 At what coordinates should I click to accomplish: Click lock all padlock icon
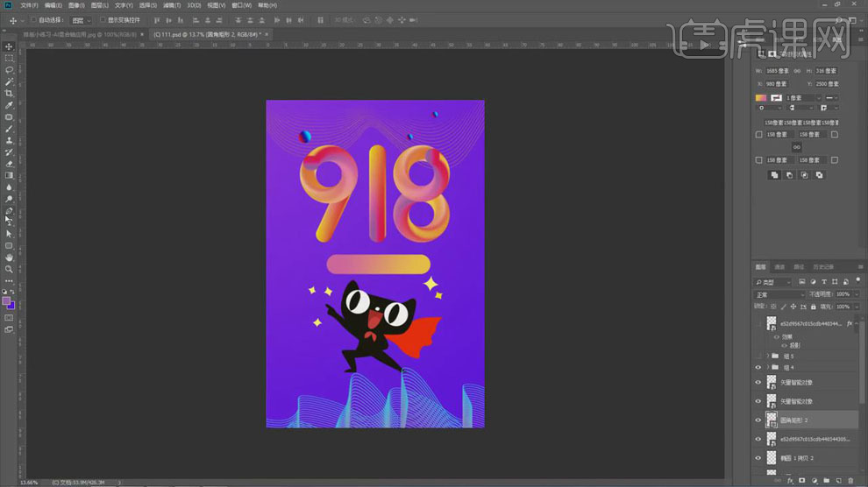click(x=813, y=307)
